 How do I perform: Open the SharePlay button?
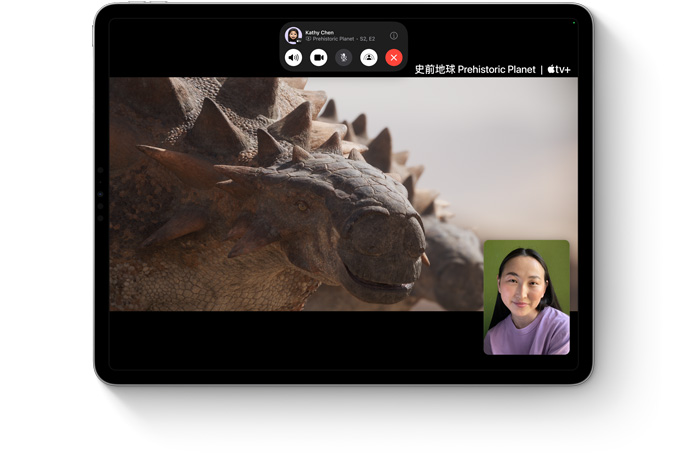tap(369, 57)
